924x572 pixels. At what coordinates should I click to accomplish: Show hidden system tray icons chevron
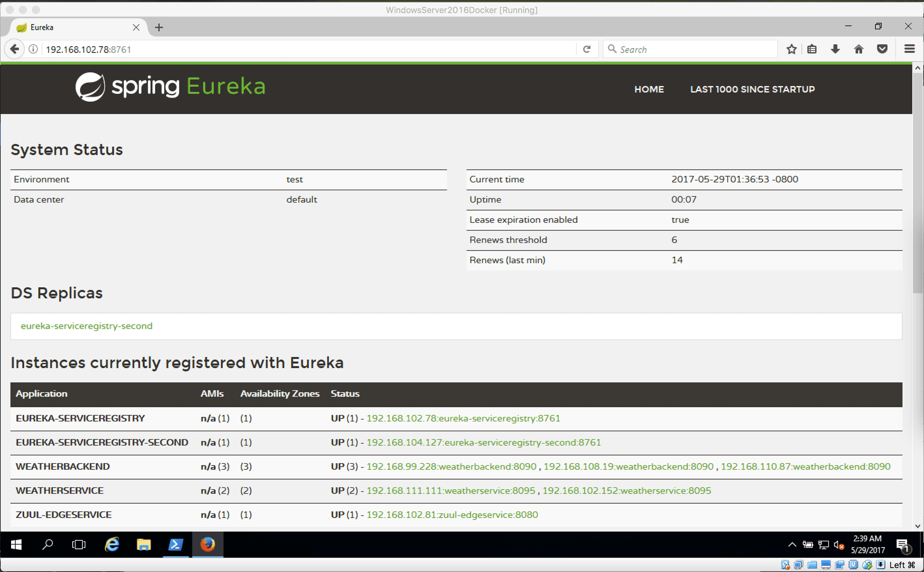[x=792, y=545]
